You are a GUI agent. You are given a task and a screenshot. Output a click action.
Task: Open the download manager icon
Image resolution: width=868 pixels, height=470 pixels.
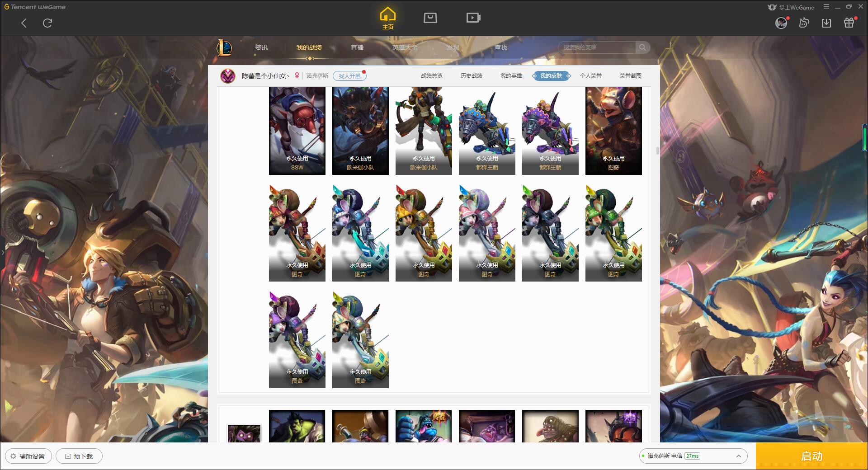(x=826, y=23)
